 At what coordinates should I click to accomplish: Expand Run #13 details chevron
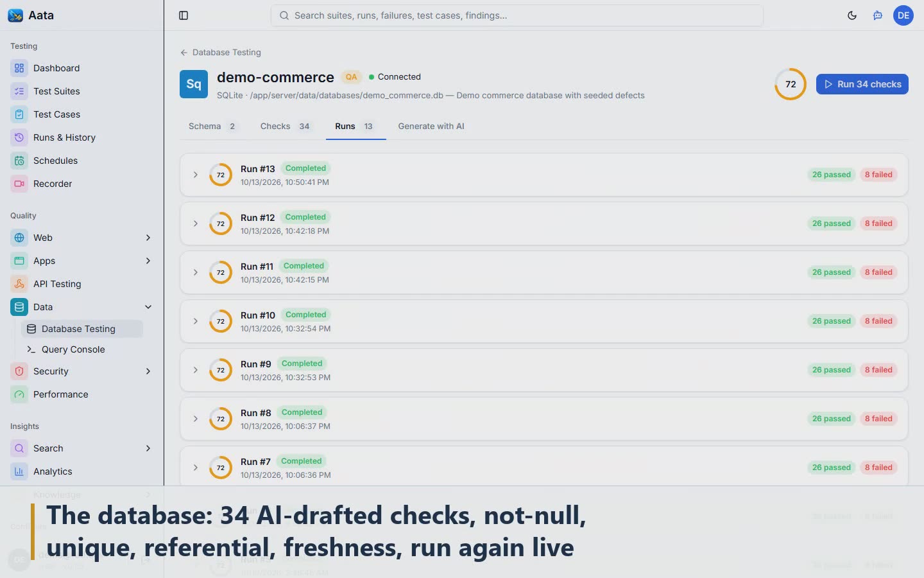pos(196,175)
